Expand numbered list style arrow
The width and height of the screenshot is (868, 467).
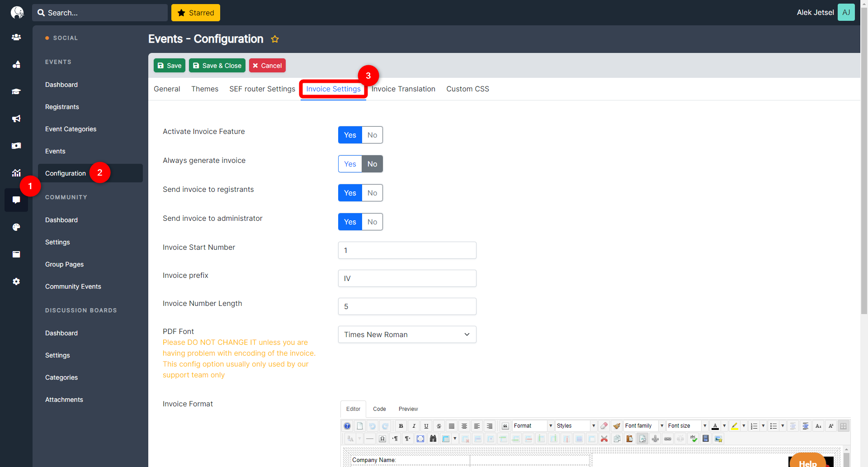click(763, 426)
